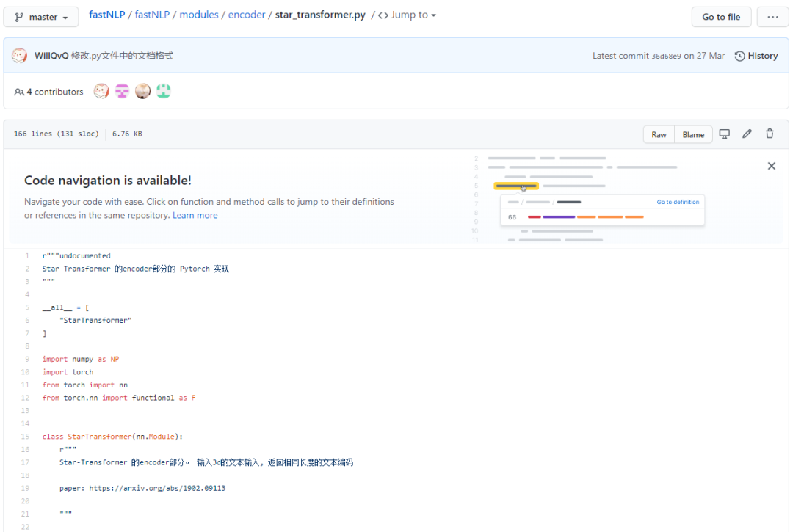The height and width of the screenshot is (532, 793).
Task: Click "StarTransformer" string on line 6
Action: [95, 321]
